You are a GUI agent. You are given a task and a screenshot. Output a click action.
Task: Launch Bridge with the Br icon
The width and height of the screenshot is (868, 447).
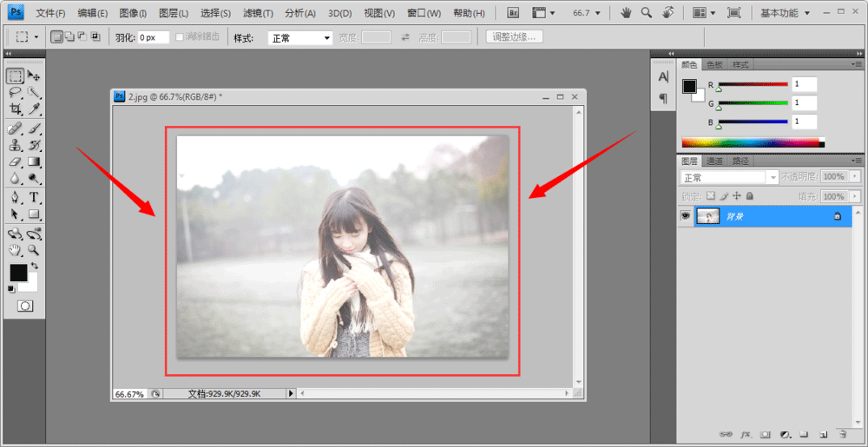[513, 13]
